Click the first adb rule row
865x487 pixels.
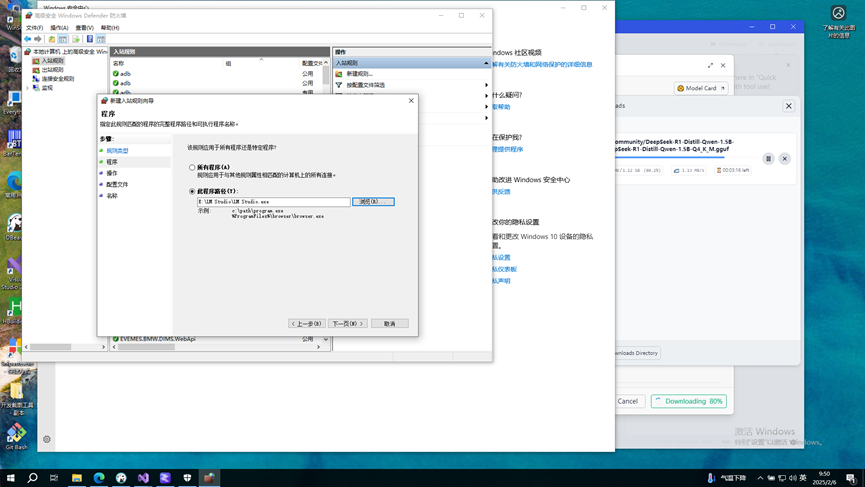point(216,74)
